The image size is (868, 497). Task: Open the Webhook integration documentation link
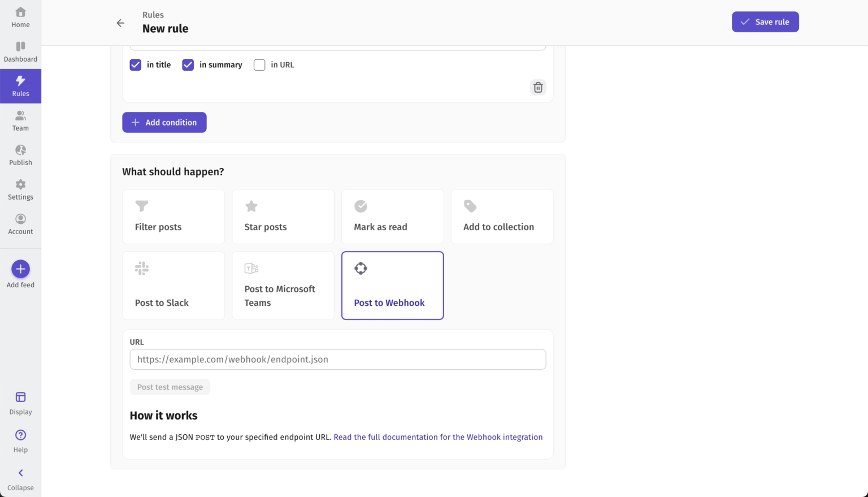click(438, 437)
